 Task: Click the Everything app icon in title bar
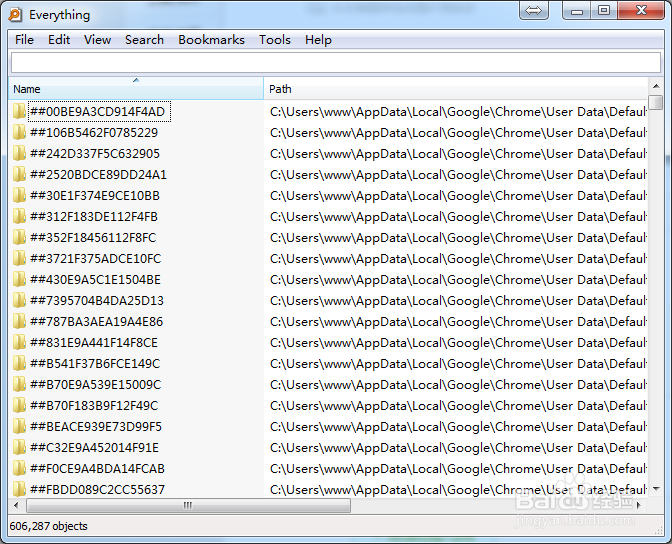15,15
